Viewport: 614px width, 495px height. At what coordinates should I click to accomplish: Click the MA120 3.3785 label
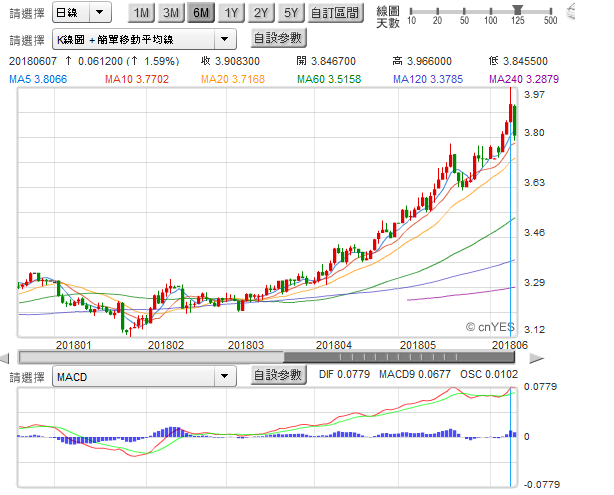[428, 79]
